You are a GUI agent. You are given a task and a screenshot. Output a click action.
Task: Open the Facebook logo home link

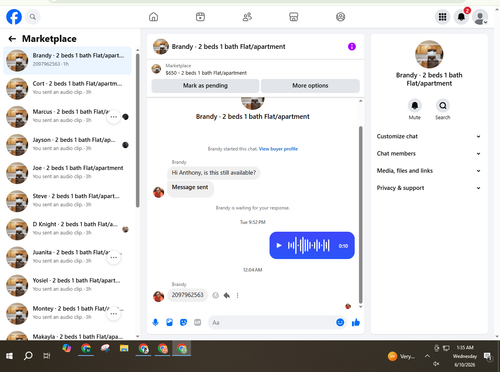click(14, 17)
